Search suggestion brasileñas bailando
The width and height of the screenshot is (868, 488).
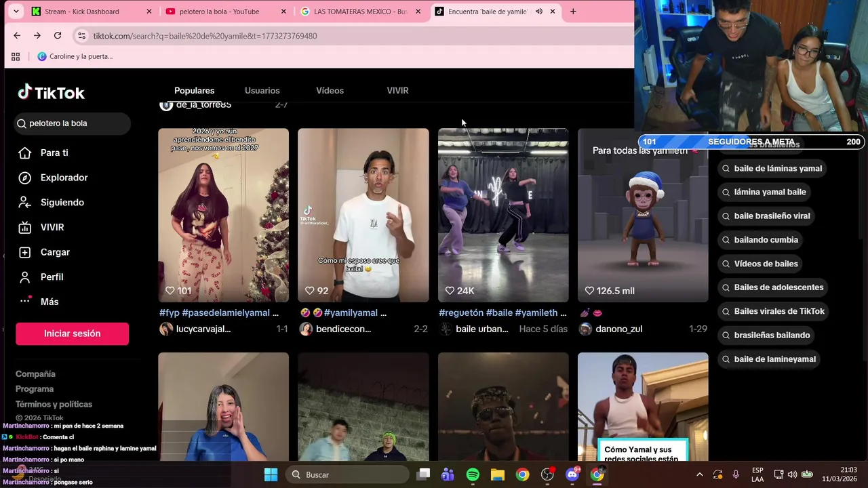click(x=766, y=335)
